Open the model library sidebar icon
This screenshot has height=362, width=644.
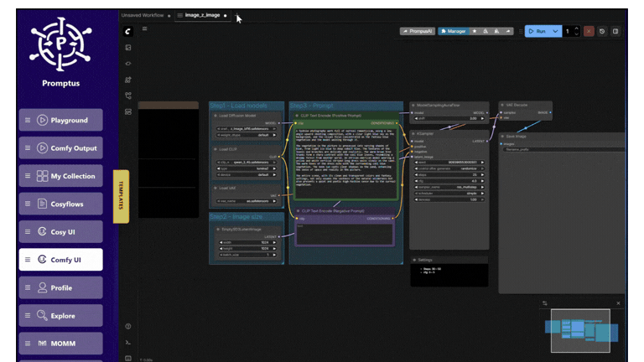[x=128, y=80]
